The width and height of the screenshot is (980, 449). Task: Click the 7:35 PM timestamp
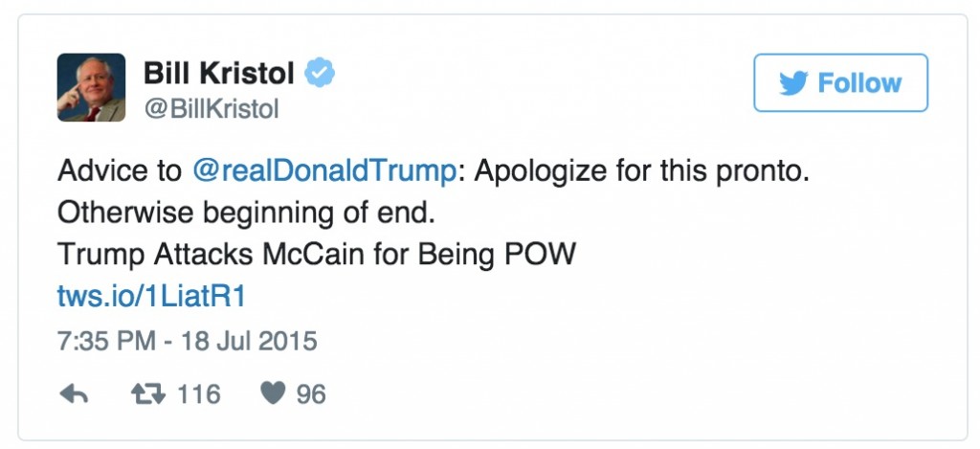coord(100,340)
